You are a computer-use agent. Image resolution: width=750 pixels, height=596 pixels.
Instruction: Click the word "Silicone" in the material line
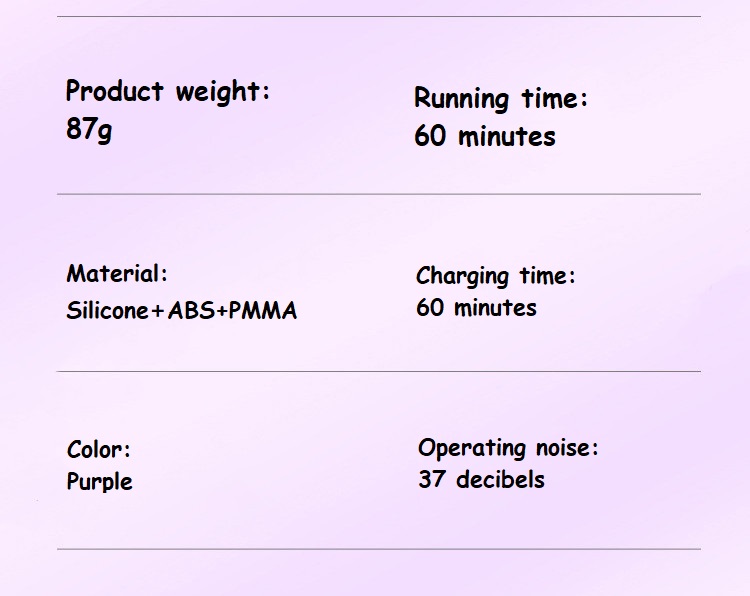107,310
